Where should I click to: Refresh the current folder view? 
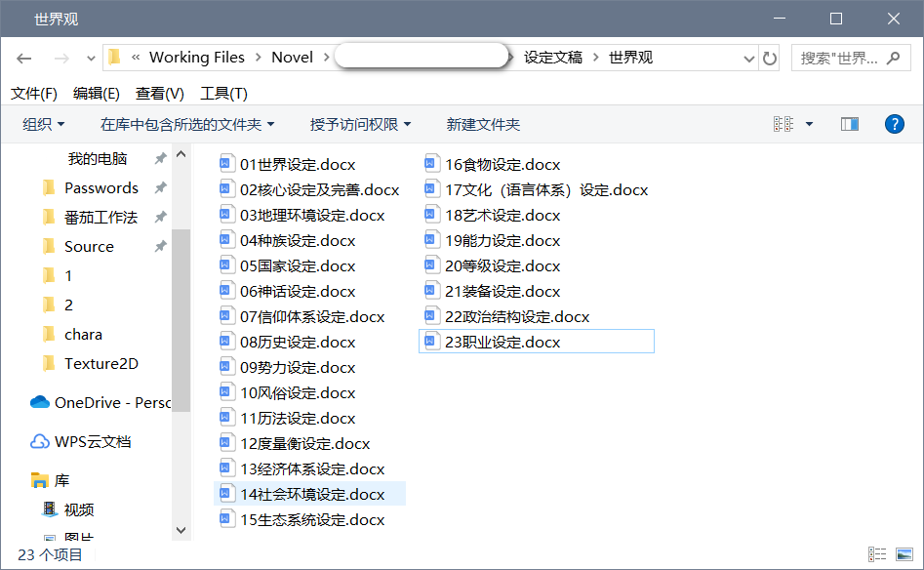(770, 58)
